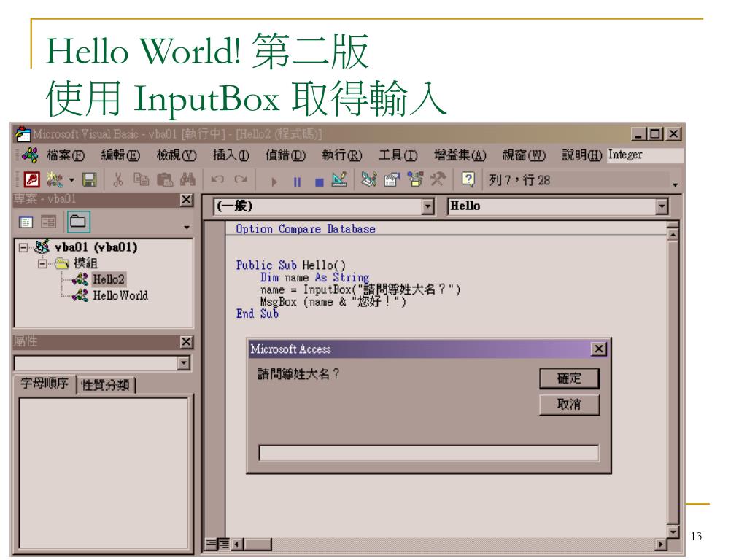Click the Dim name As String line

(x=314, y=278)
